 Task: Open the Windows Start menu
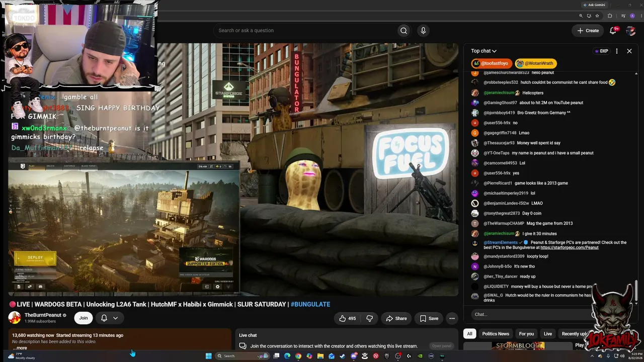click(208, 356)
